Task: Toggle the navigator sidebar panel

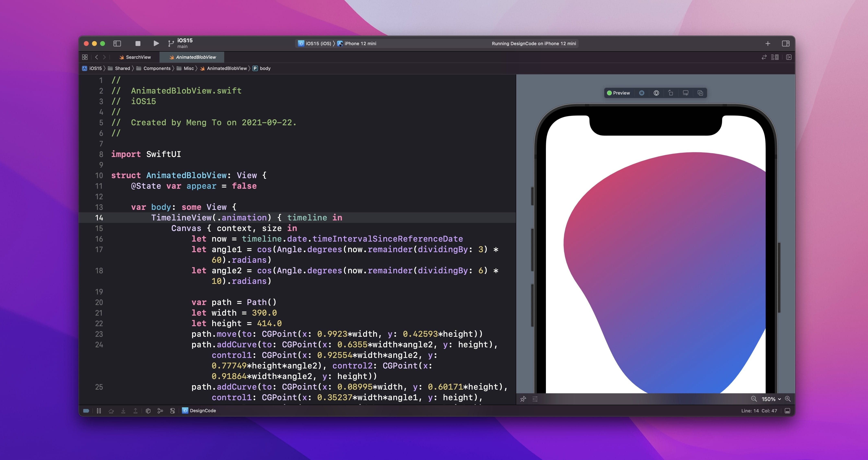Action: pyautogui.click(x=117, y=44)
